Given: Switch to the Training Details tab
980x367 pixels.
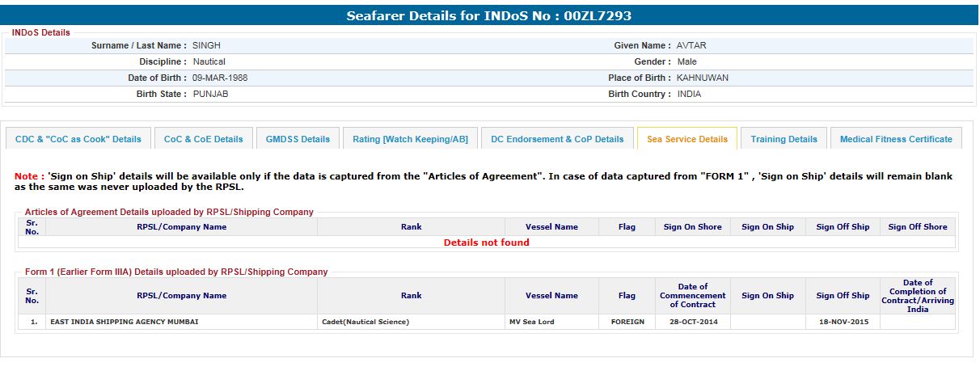Looking at the screenshot, I should 784,139.
